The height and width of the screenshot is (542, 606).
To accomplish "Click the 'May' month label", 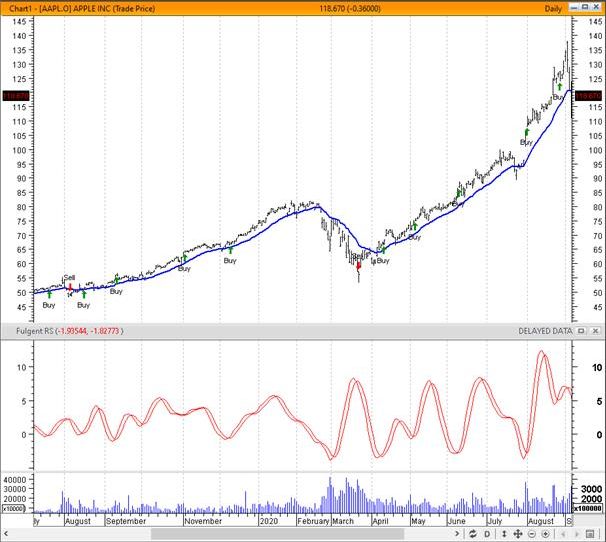I will point(418,521).
